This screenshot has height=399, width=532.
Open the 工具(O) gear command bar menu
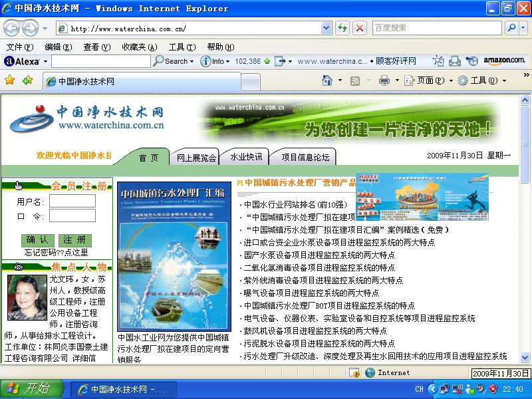(x=481, y=80)
